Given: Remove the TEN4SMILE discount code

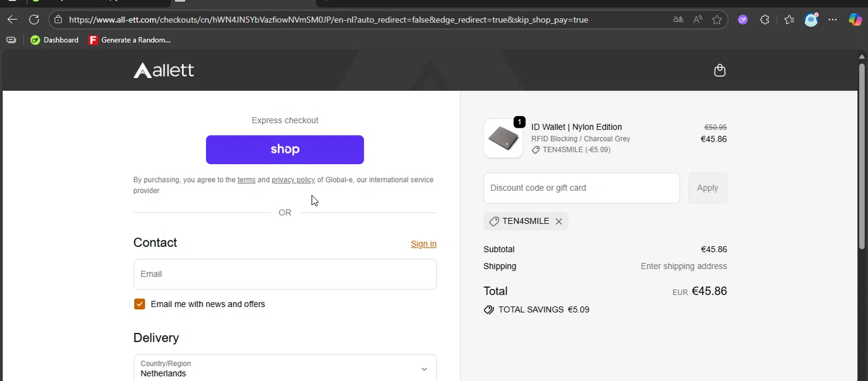Looking at the screenshot, I should pos(558,221).
